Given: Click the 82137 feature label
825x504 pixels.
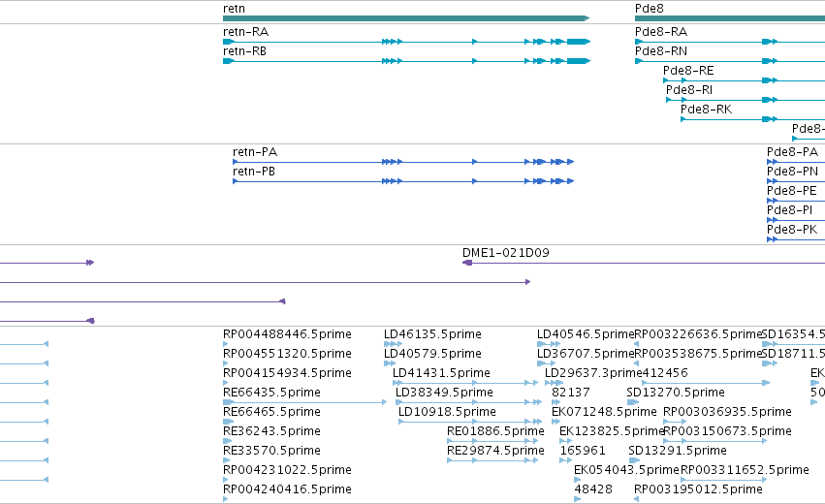Looking at the screenshot, I should coord(570,393).
